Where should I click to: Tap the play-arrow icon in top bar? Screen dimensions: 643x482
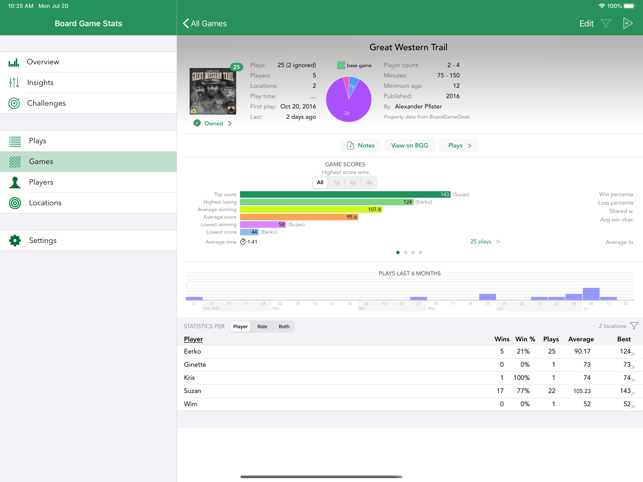(627, 23)
